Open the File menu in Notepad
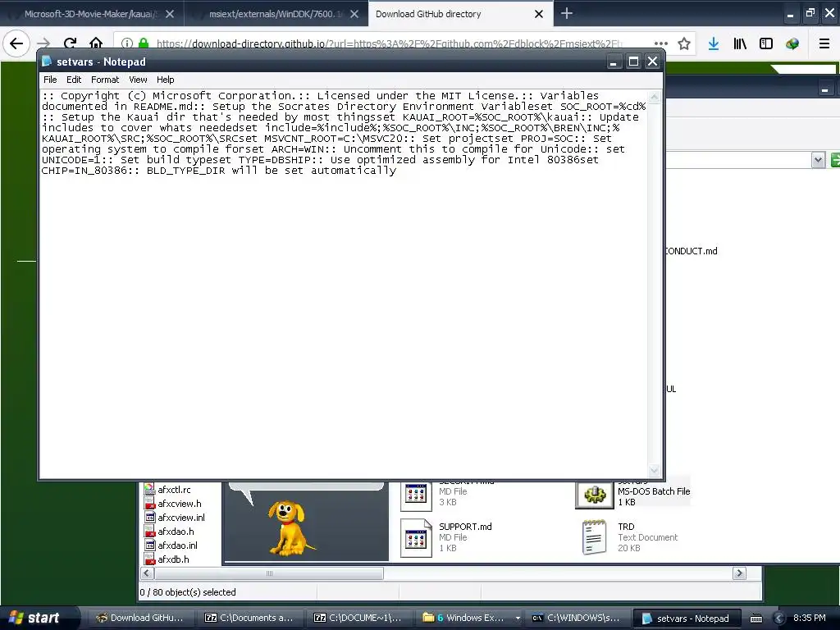The height and width of the screenshot is (630, 840). 50,80
